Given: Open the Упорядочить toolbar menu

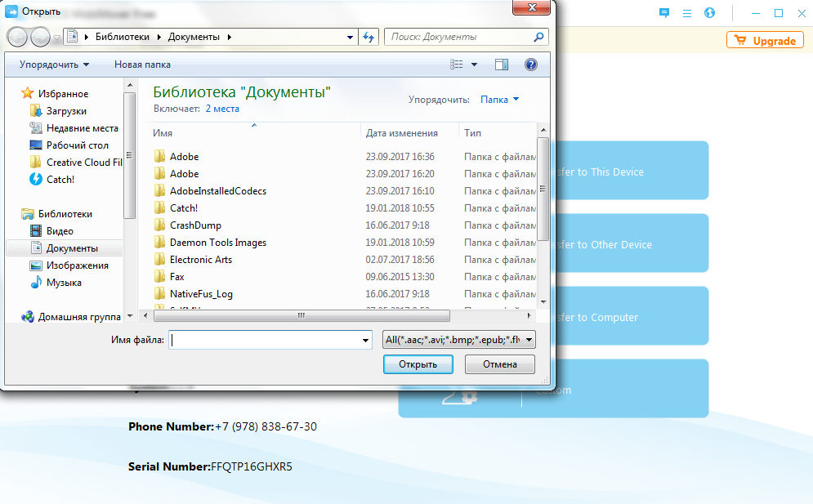Looking at the screenshot, I should (54, 65).
